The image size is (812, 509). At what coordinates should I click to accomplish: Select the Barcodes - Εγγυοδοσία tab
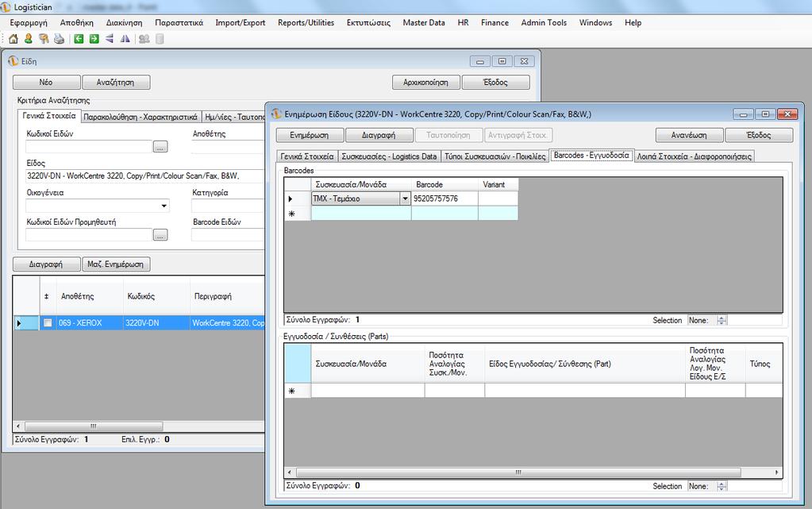click(591, 156)
